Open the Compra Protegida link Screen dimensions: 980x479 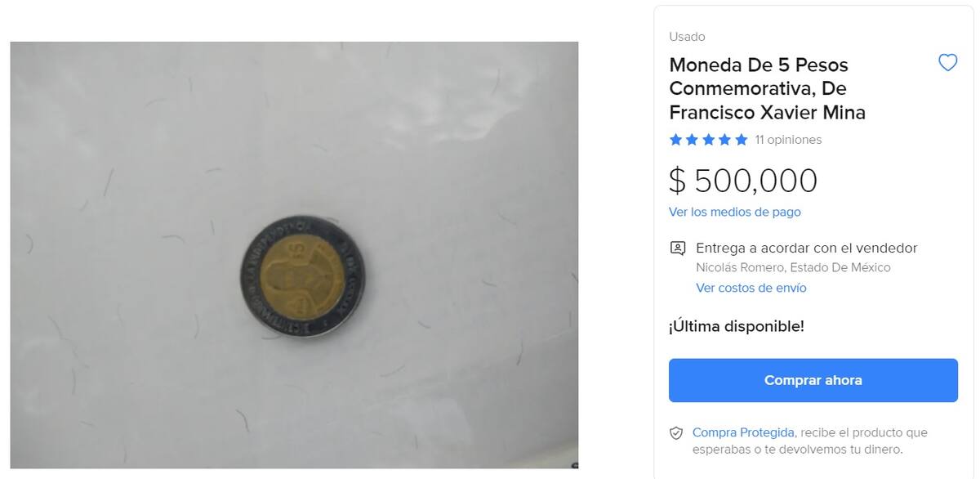point(743,432)
